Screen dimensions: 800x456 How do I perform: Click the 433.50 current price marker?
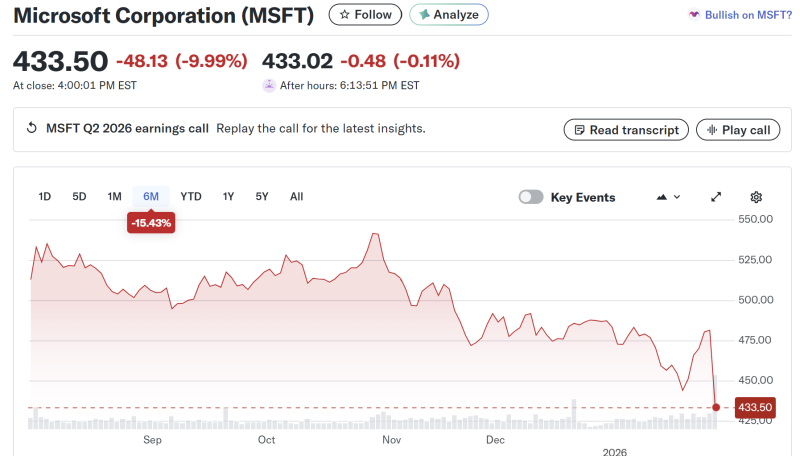752,407
